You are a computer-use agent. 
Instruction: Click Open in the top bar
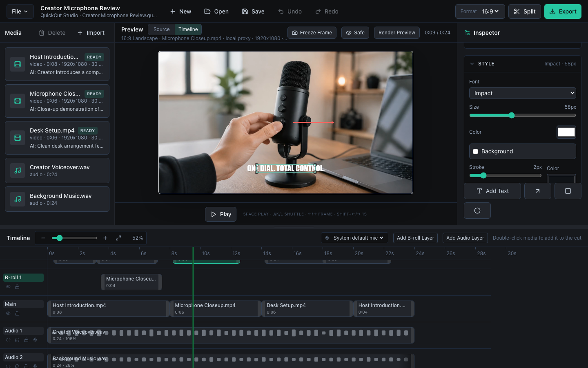(x=216, y=11)
